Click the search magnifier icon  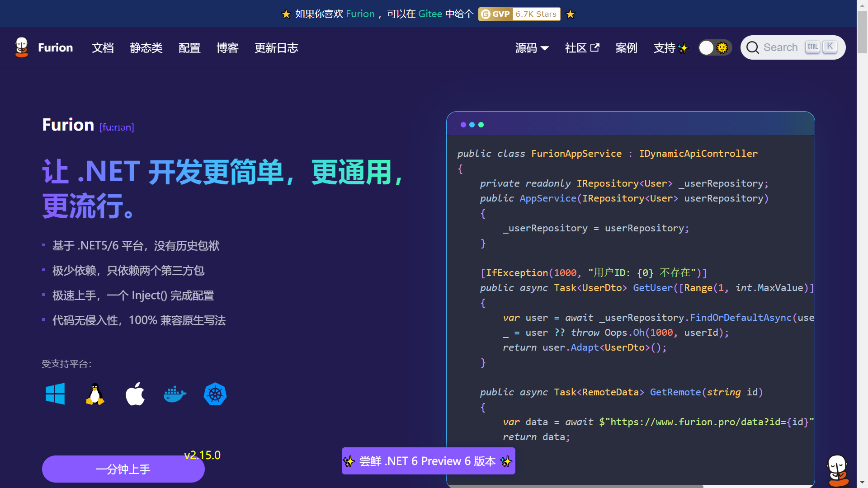point(752,47)
